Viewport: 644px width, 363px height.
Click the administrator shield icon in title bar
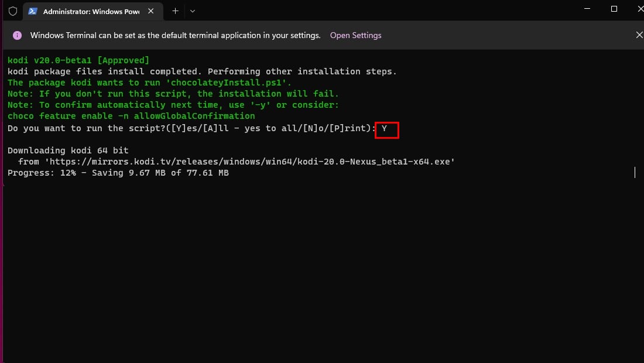(x=13, y=11)
